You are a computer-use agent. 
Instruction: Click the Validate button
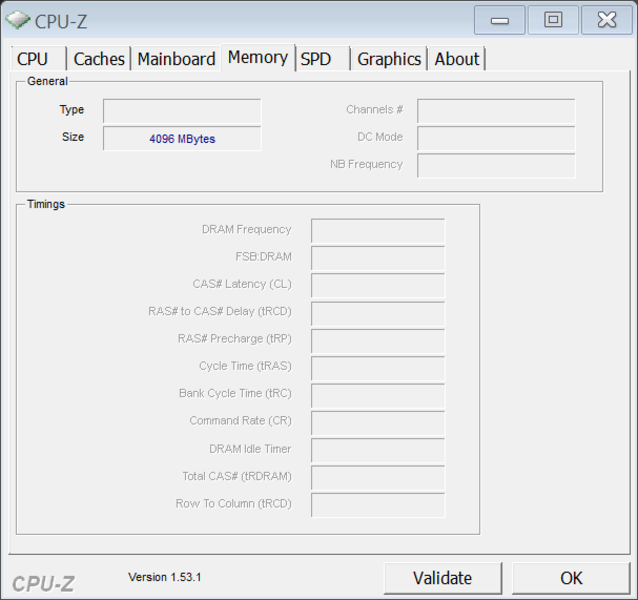(443, 578)
